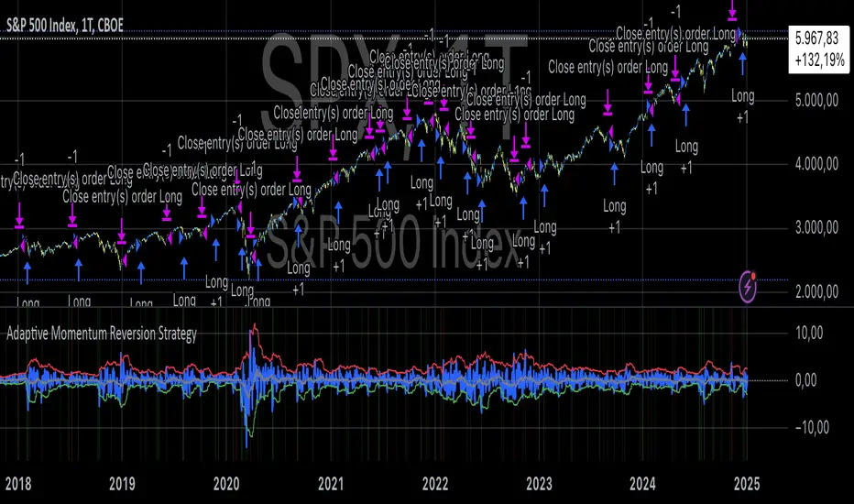Viewport: 854px width, 504px height.
Task: Click the 2023 label on the time axis
Action: point(539,484)
